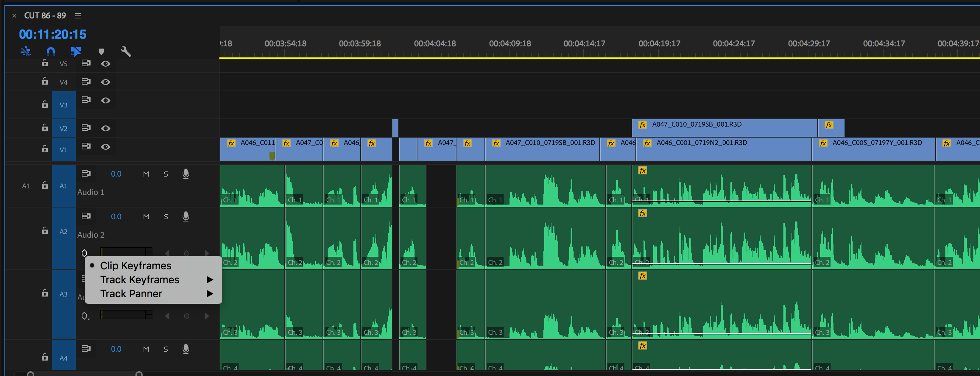Open CUT 86 - 89 panel menu
This screenshot has height=376, width=980.
tap(78, 15)
